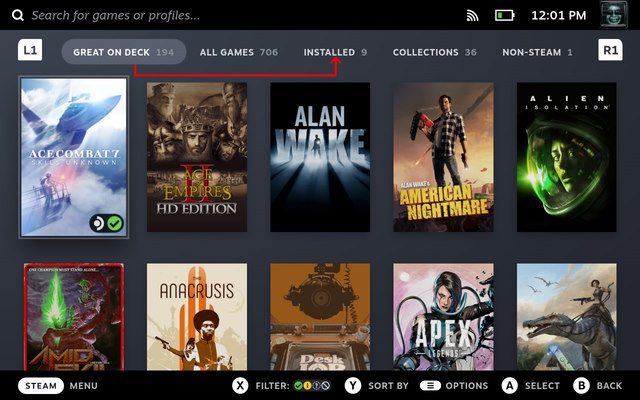Check the battery indicator icon
This screenshot has height=400, width=640.
[x=504, y=16]
